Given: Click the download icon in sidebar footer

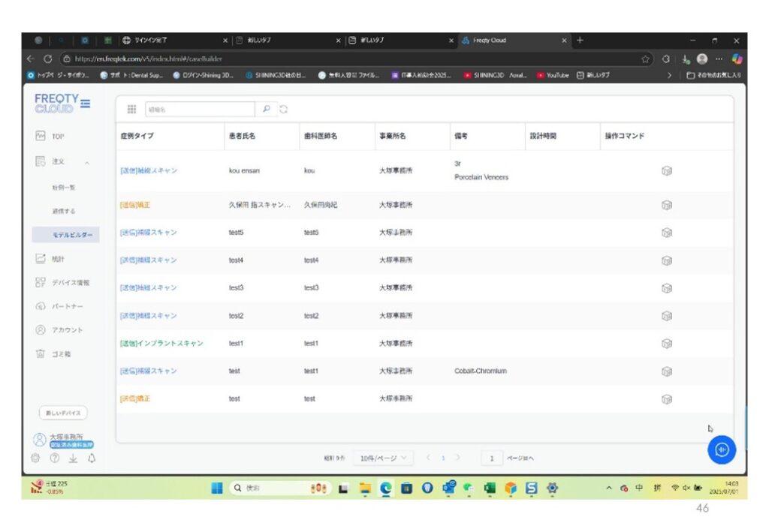Looking at the screenshot, I should 73,458.
